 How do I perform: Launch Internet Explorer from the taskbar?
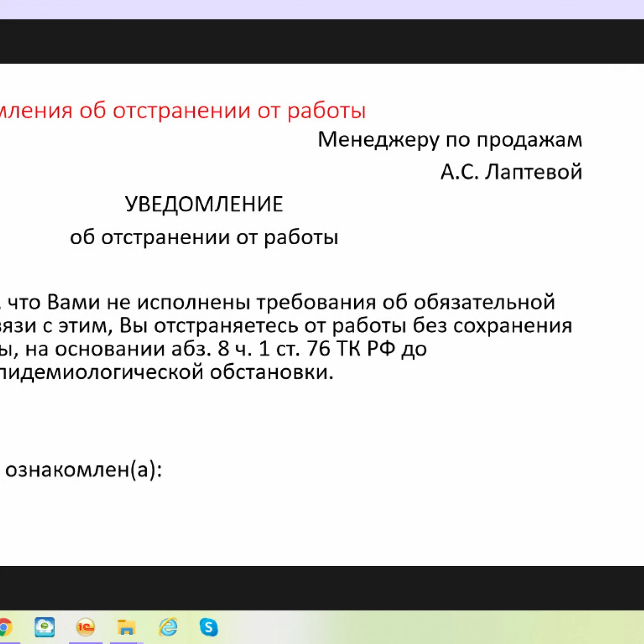pos(168,627)
